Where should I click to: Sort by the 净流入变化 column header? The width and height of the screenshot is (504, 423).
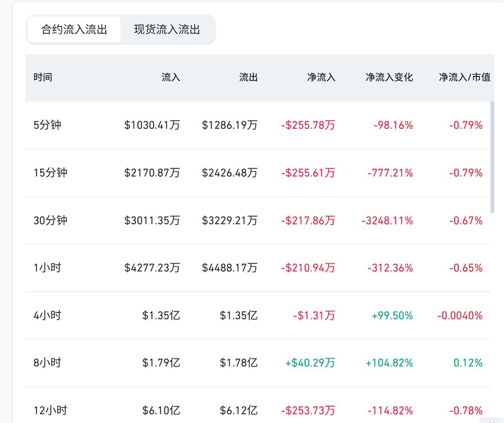389,78
